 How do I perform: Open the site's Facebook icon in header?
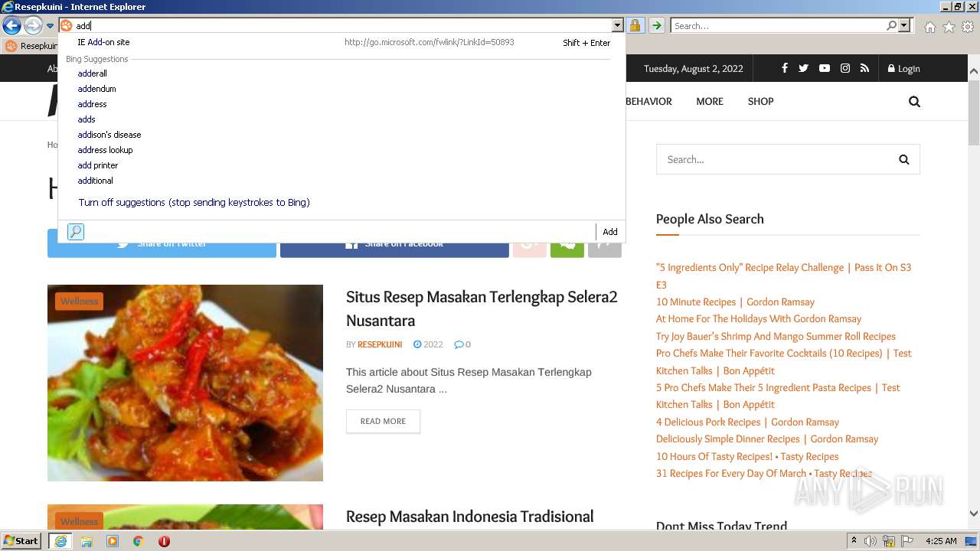(784, 68)
